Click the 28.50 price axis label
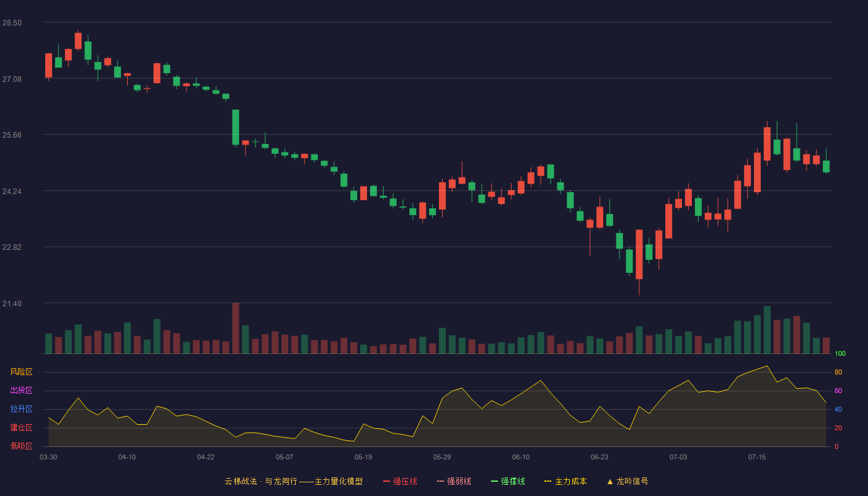Viewport: 868px width, 496px height. click(12, 23)
